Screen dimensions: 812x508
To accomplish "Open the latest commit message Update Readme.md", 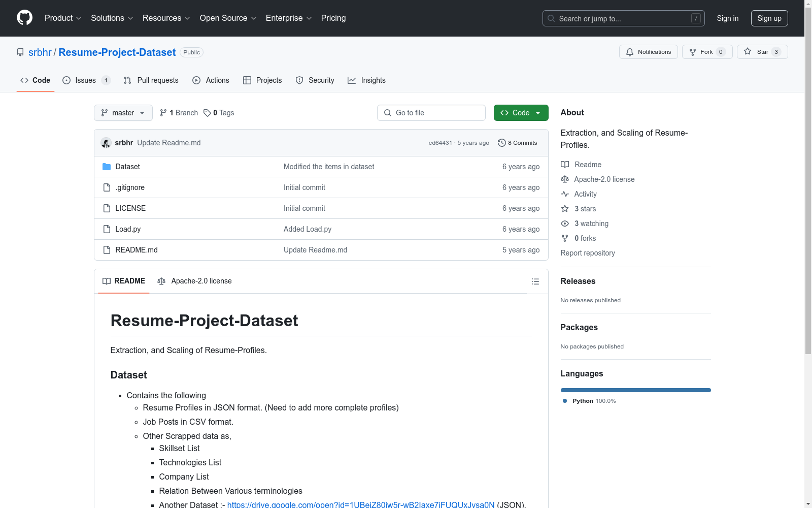I will click(169, 143).
